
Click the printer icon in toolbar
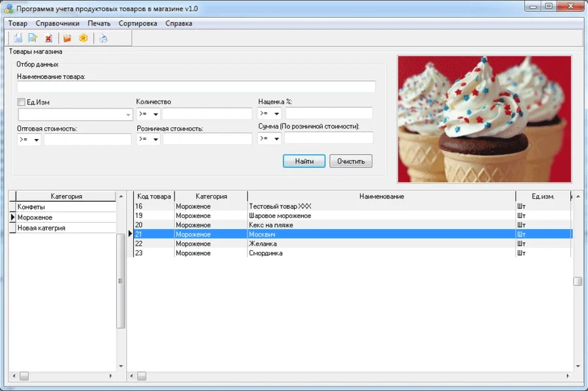(103, 38)
